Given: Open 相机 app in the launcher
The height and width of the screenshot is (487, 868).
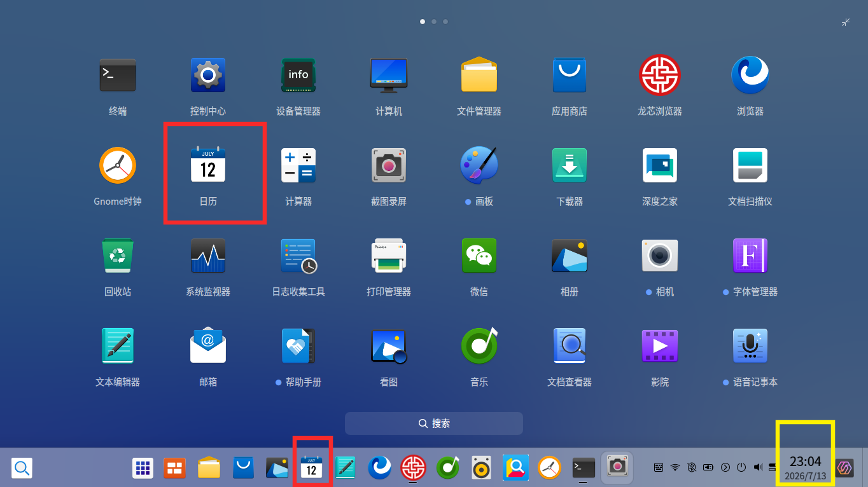Looking at the screenshot, I should click(x=660, y=256).
